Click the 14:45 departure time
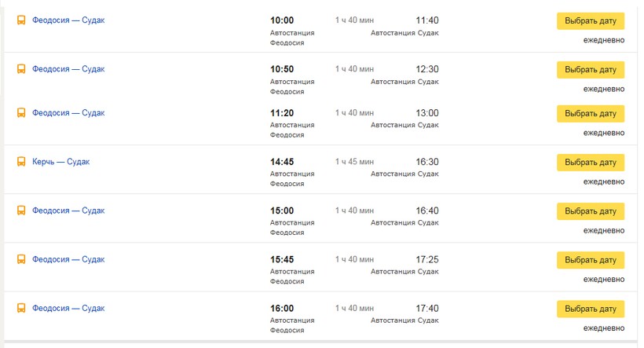Image resolution: width=644 pixels, height=348 pixels. click(x=282, y=162)
